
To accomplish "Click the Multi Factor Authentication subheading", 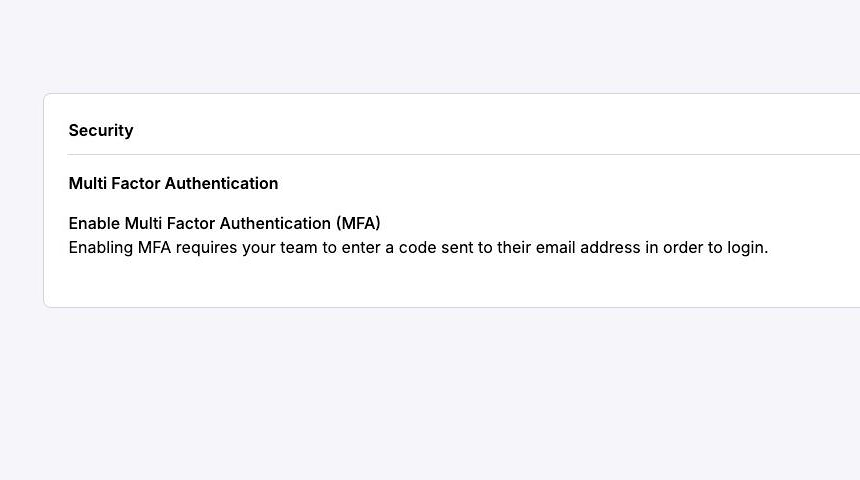I will pyautogui.click(x=173, y=184).
